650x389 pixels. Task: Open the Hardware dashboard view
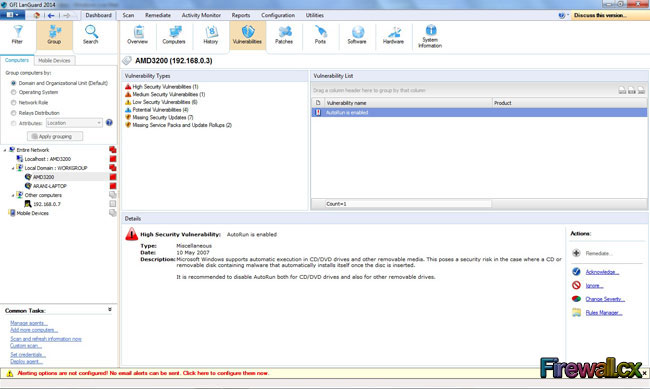click(393, 35)
